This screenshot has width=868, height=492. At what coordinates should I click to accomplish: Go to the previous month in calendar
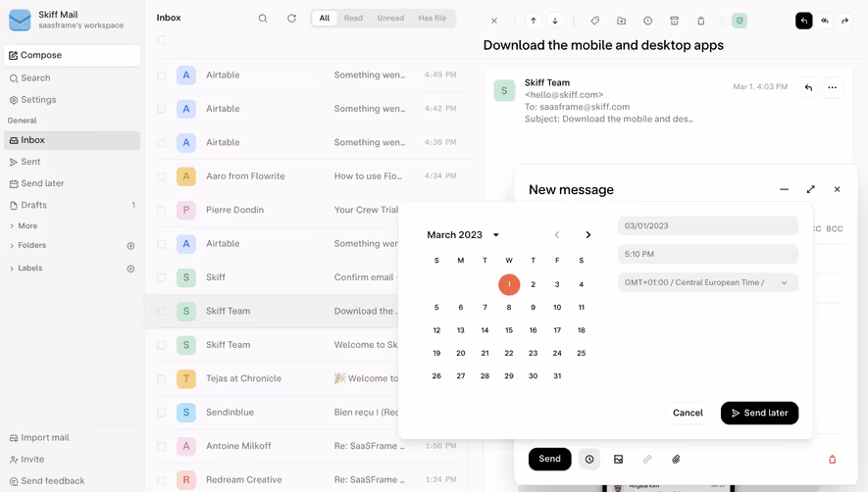pyautogui.click(x=557, y=235)
